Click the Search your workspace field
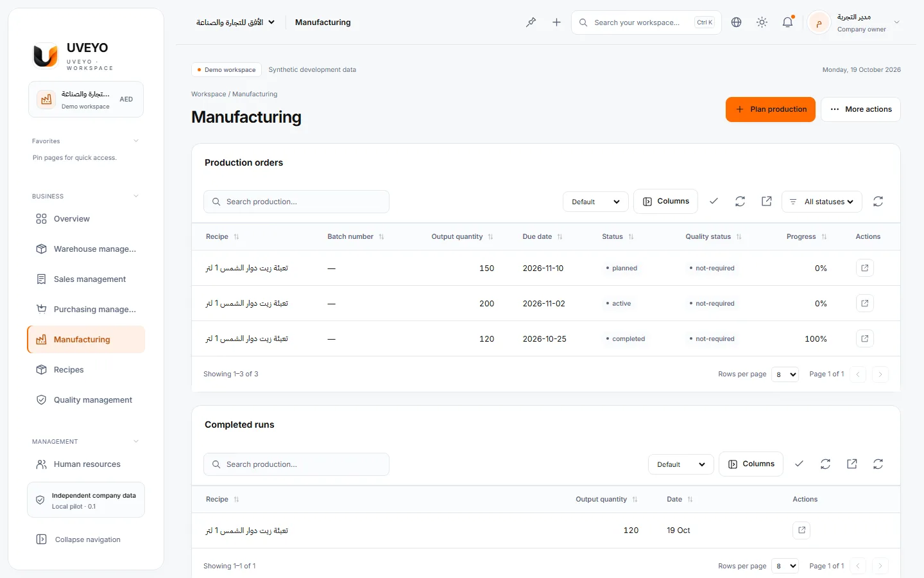 [646, 22]
